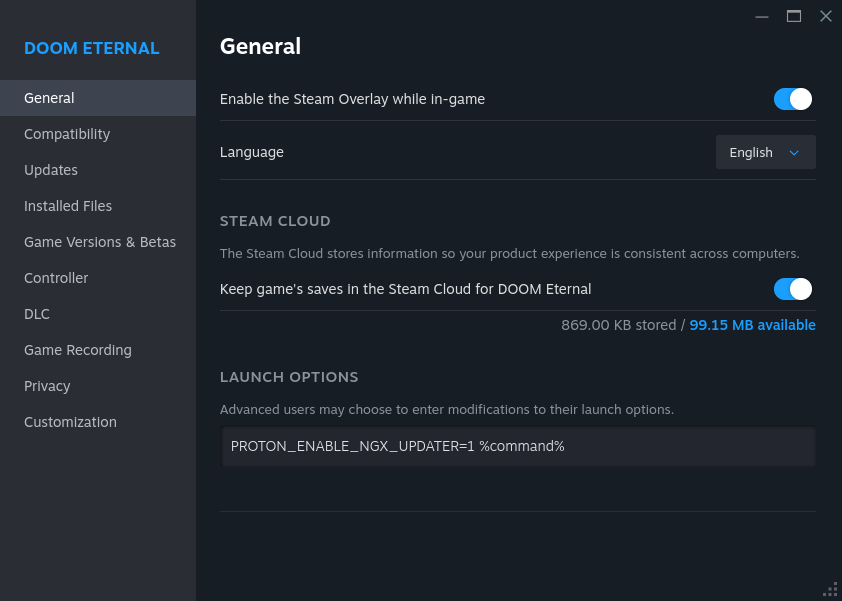Viewport: 842px width, 601px height.
Task: Click inside the launch options text field
Action: tap(517, 446)
